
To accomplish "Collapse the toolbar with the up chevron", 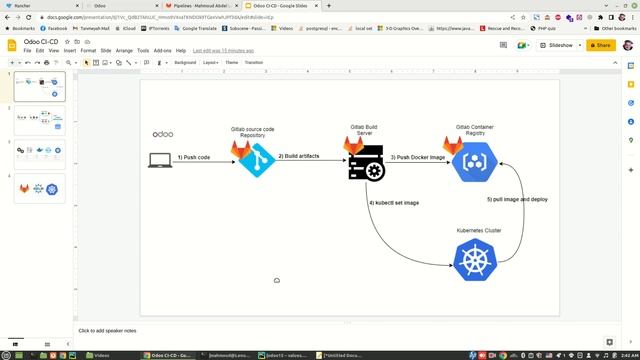I will click(x=615, y=62).
